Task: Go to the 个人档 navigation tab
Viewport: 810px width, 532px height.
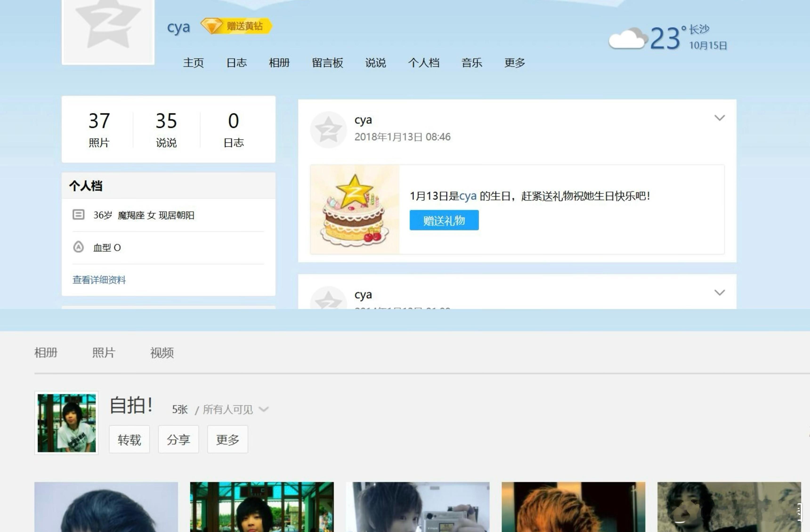Action: point(424,63)
